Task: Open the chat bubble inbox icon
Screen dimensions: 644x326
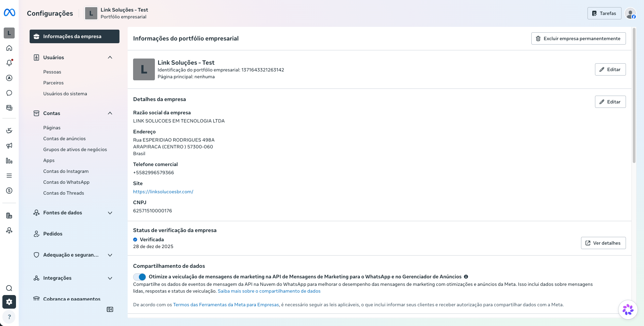Action: (9, 93)
